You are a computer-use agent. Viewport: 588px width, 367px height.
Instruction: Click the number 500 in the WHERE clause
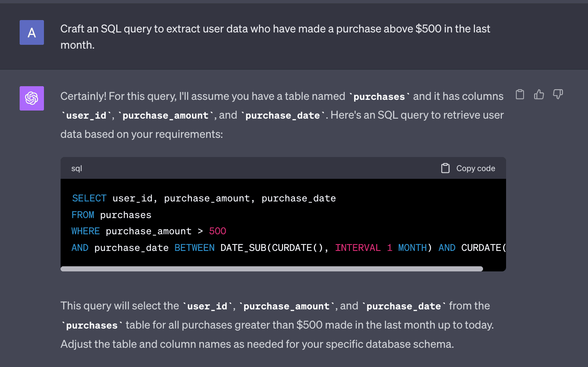click(x=218, y=231)
